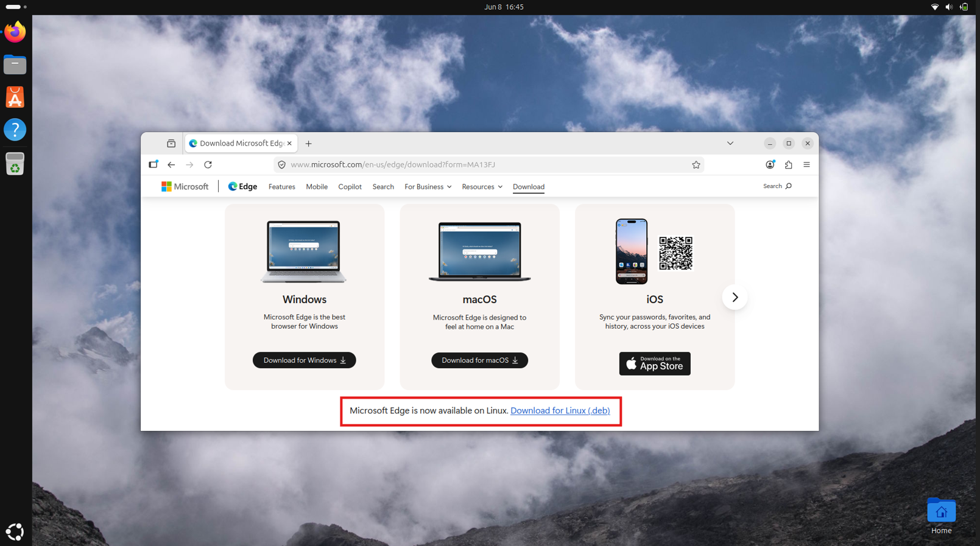
Task: Go back to previous page
Action: point(171,164)
